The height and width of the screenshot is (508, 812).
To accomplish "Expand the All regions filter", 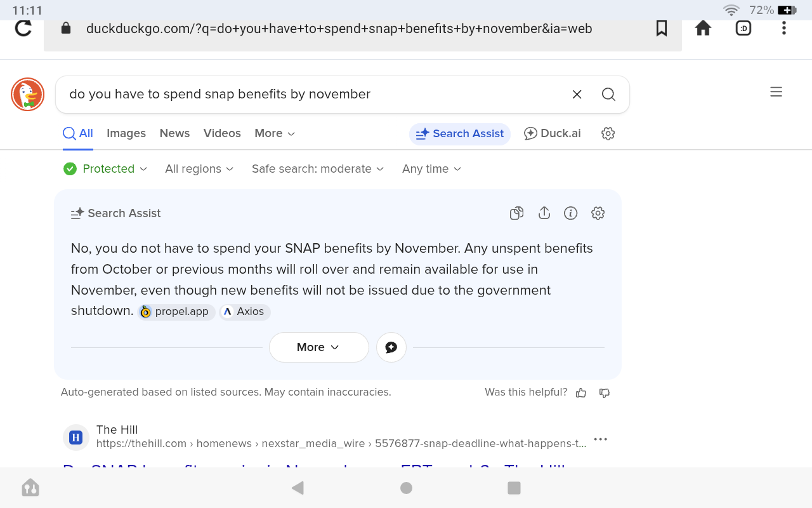I will pyautogui.click(x=199, y=169).
